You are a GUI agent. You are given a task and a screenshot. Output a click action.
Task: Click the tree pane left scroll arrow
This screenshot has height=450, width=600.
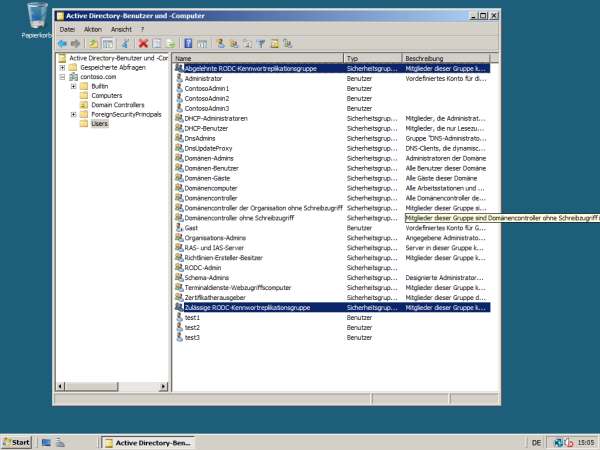click(60, 386)
